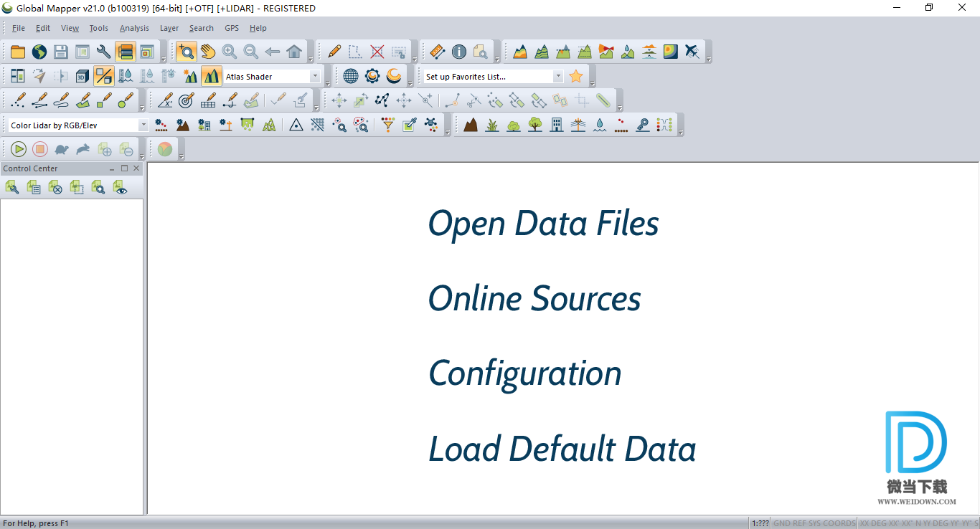
Task: Click classify ground mountain icon
Action: 471,125
